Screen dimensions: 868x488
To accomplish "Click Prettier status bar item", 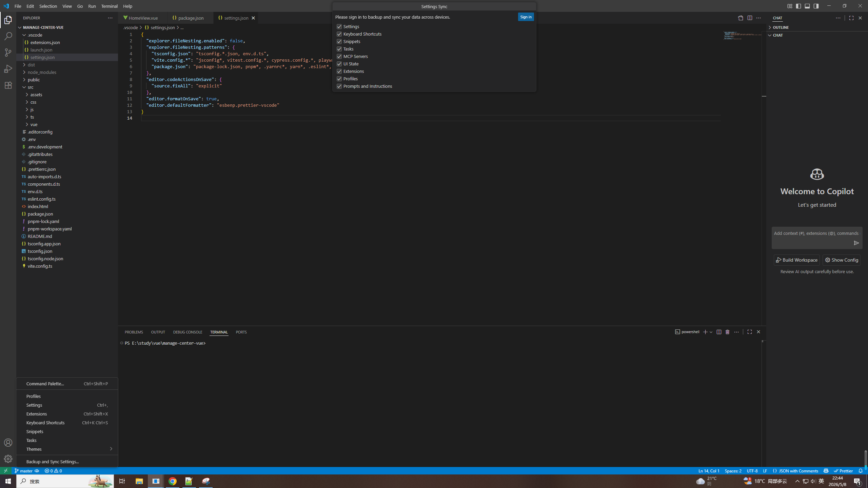I will tap(844, 471).
